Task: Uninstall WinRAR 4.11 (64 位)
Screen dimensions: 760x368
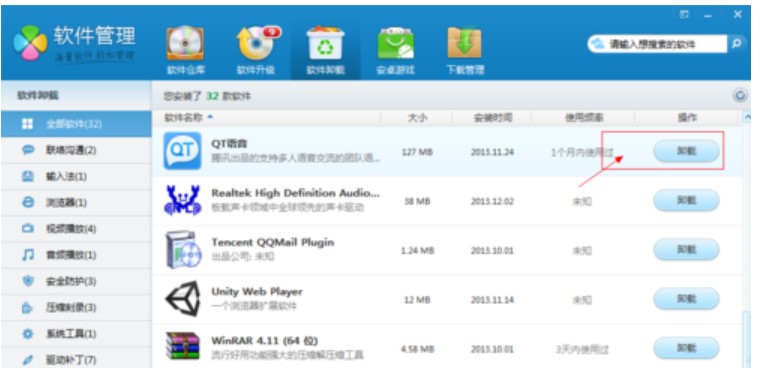Action: point(686,348)
